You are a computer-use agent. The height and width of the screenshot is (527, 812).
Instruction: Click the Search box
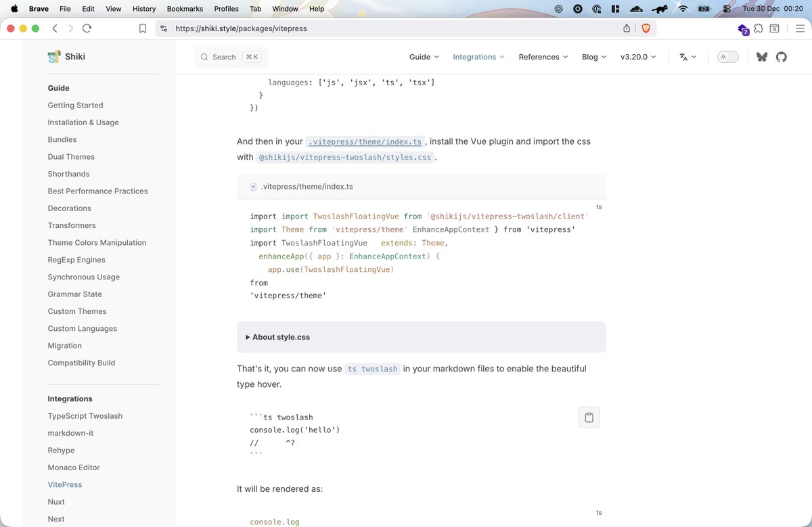coord(231,57)
